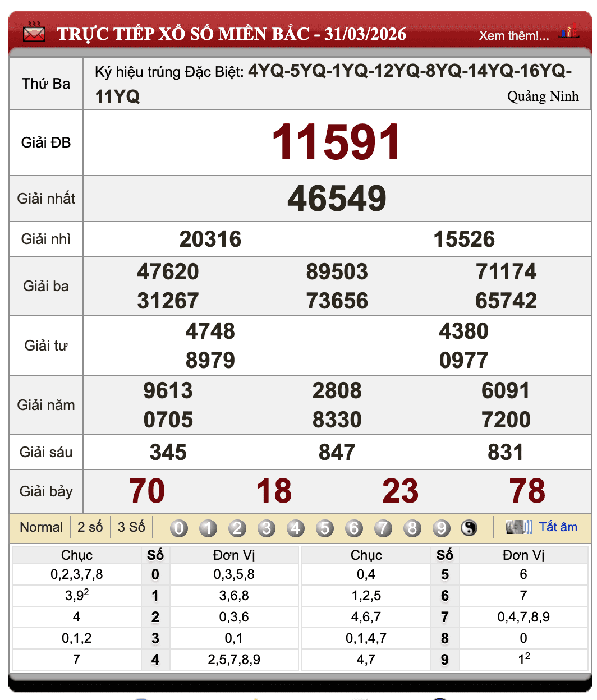Image resolution: width=597 pixels, height=700 pixels.
Task: Toggle highlighting for the number 8 ball
Action: coord(412,527)
